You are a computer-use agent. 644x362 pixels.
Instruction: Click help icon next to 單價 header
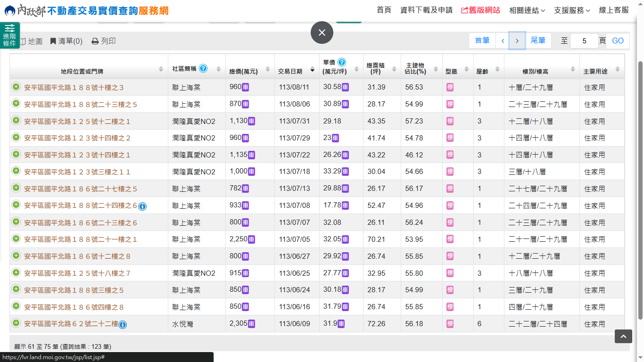(342, 62)
